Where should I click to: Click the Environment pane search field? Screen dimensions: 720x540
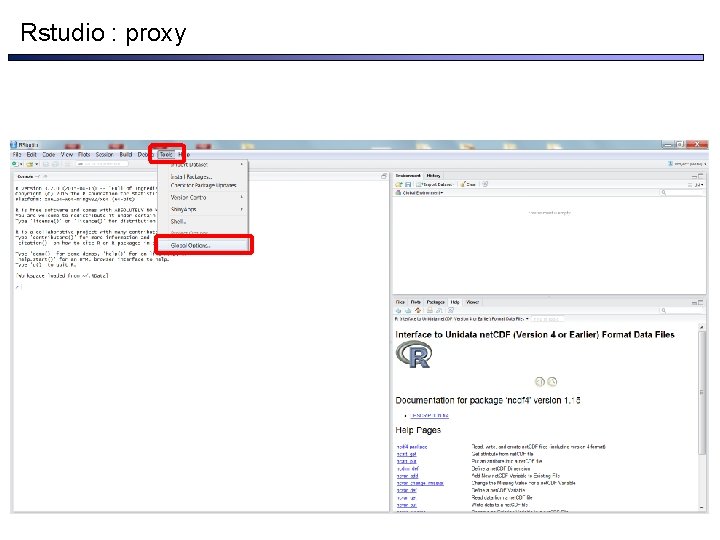682,193
